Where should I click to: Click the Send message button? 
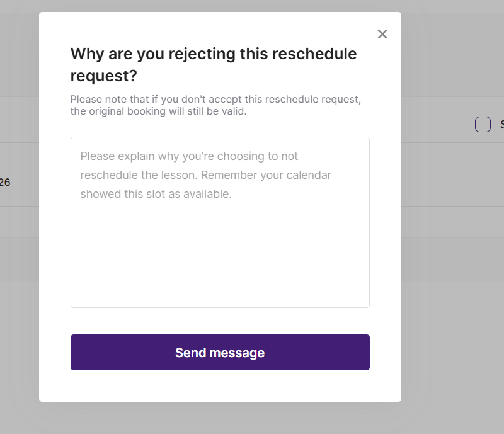pyautogui.click(x=220, y=353)
